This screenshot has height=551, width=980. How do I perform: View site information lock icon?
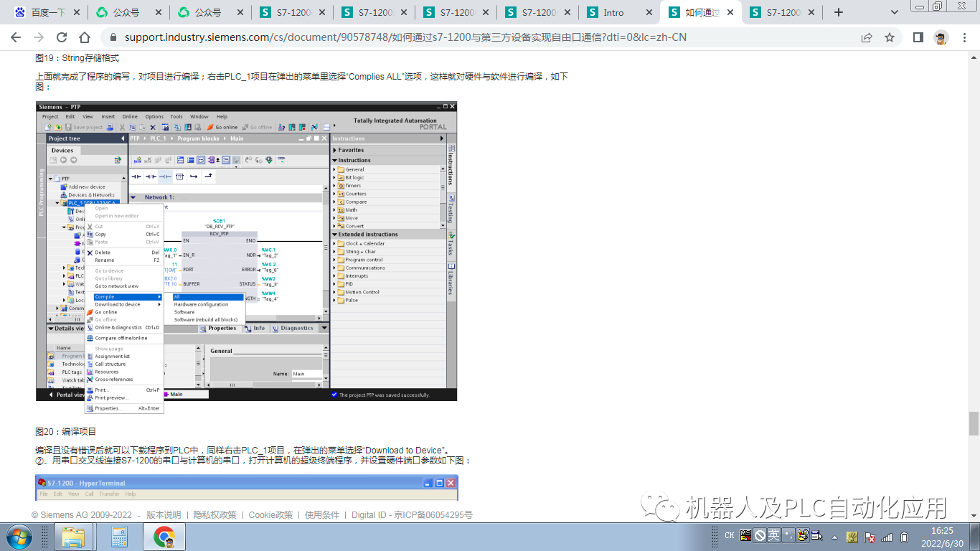pyautogui.click(x=113, y=37)
